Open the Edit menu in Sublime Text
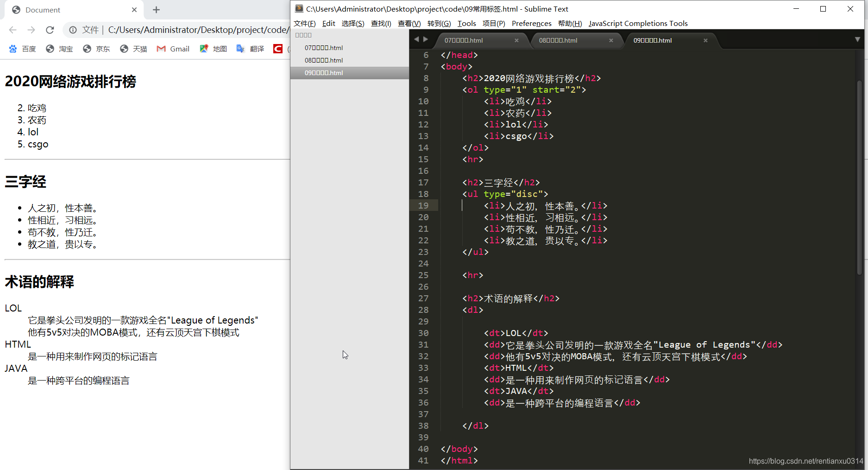Viewport: 868px width, 470px height. 328,24
